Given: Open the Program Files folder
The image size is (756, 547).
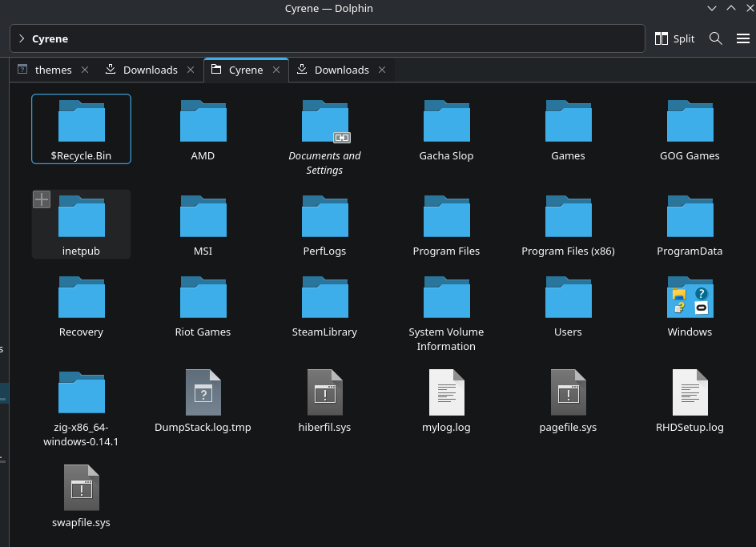Looking at the screenshot, I should point(446,216).
